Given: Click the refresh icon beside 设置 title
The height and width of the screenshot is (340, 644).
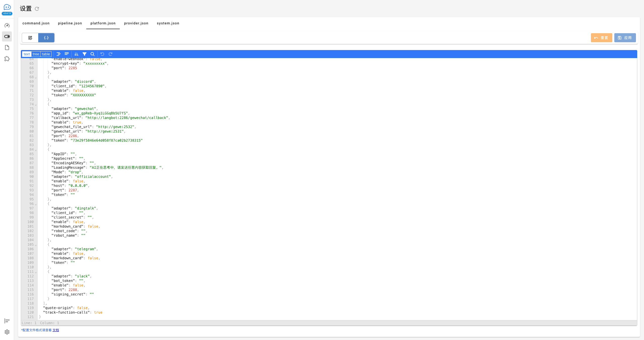Looking at the screenshot, I should pyautogui.click(x=37, y=9).
